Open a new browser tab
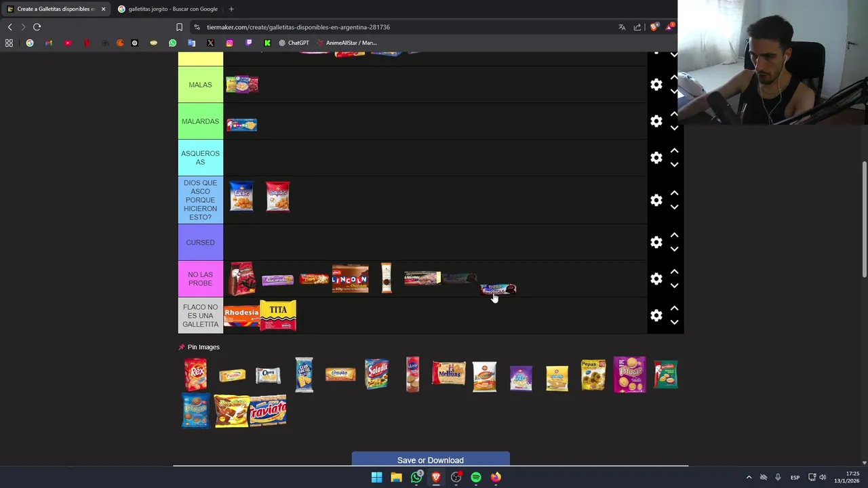Screen dimensions: 868x488 click(x=231, y=9)
